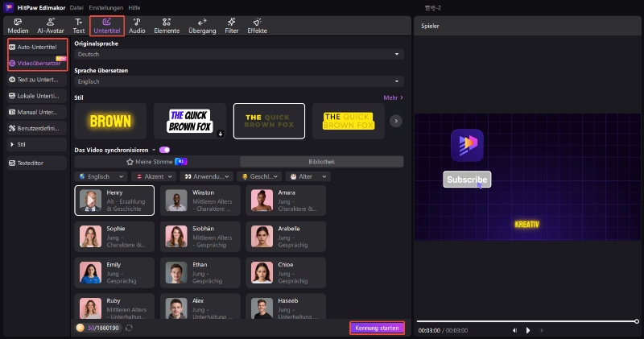Open the 'Sprache übersetzen' Englisch dropdown
The image size is (644, 339).
point(238,81)
